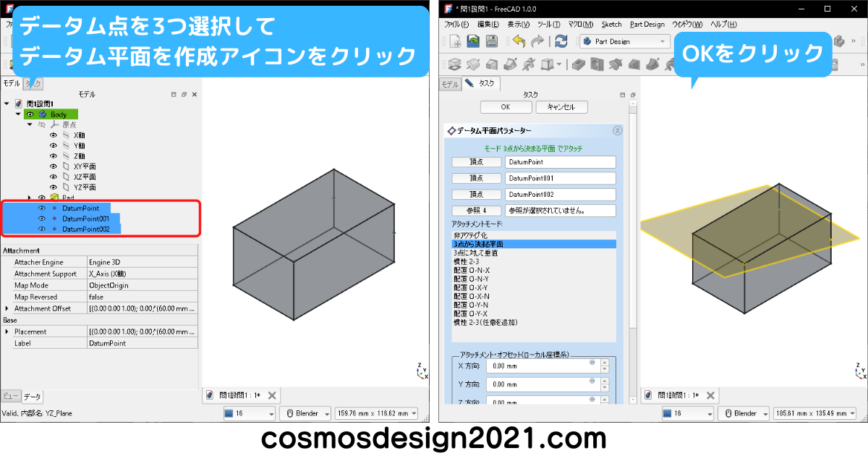Click the blue color swatch dropdown in right status bar
Viewport: 868px width, 456px height.
[x=689, y=413]
